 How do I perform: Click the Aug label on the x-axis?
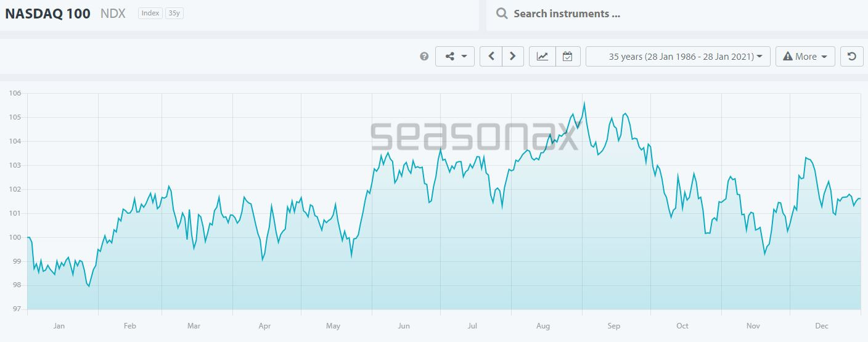[543, 326]
